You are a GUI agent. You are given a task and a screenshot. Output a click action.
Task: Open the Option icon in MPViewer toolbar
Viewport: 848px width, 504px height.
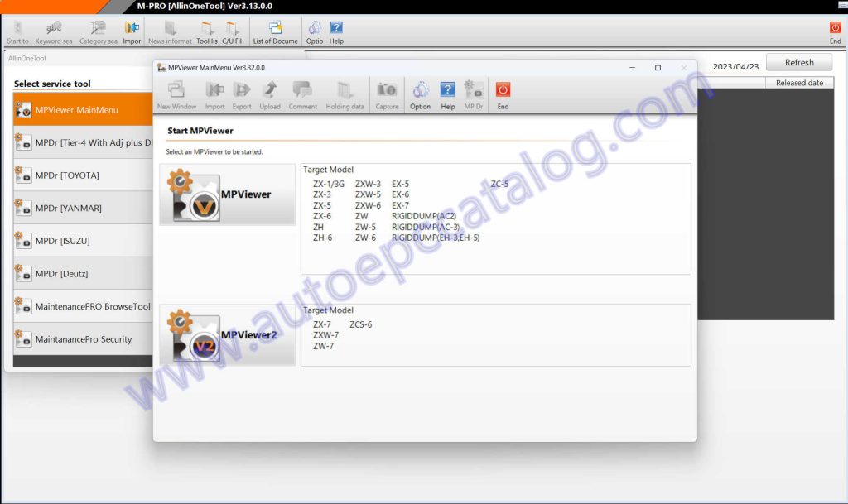point(420,93)
